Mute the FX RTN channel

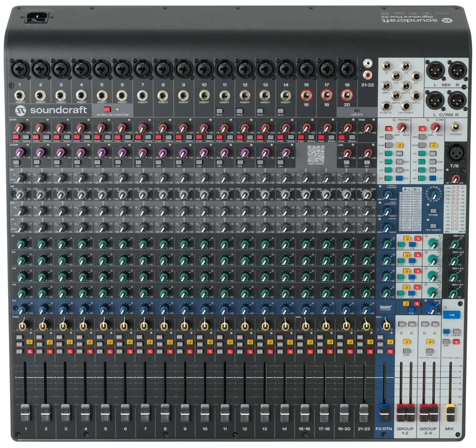click(390, 352)
